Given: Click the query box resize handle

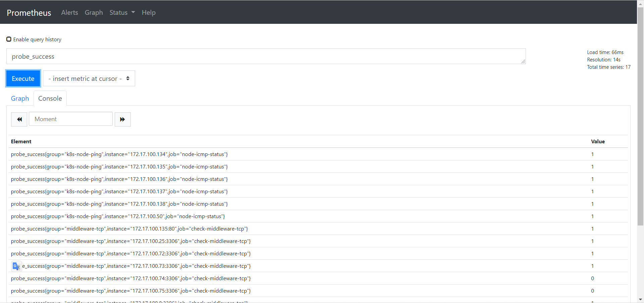Looking at the screenshot, I should pyautogui.click(x=523, y=61).
